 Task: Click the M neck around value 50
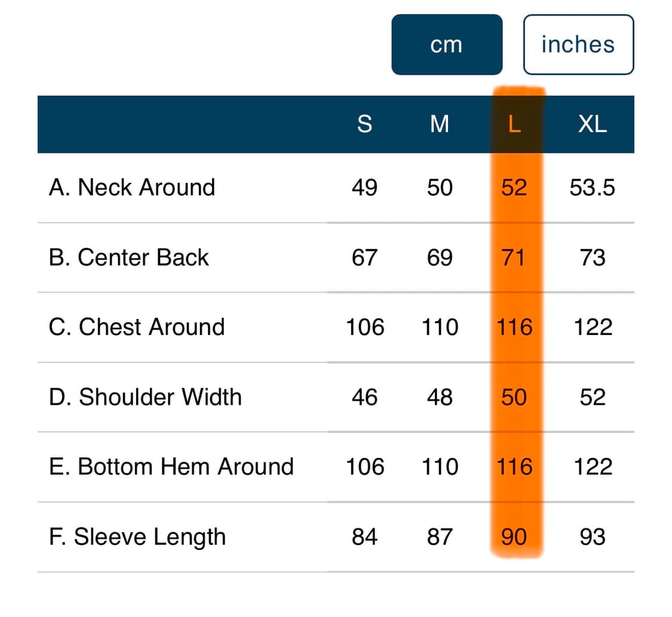(440, 188)
